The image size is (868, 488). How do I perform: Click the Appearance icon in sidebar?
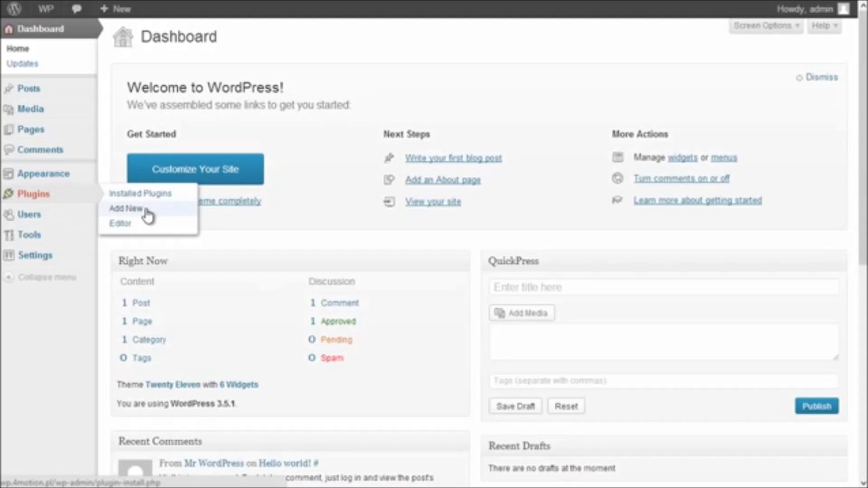click(8, 174)
